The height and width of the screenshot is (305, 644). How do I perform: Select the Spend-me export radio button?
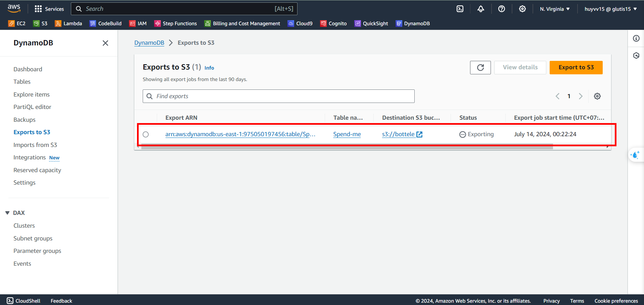(x=146, y=134)
